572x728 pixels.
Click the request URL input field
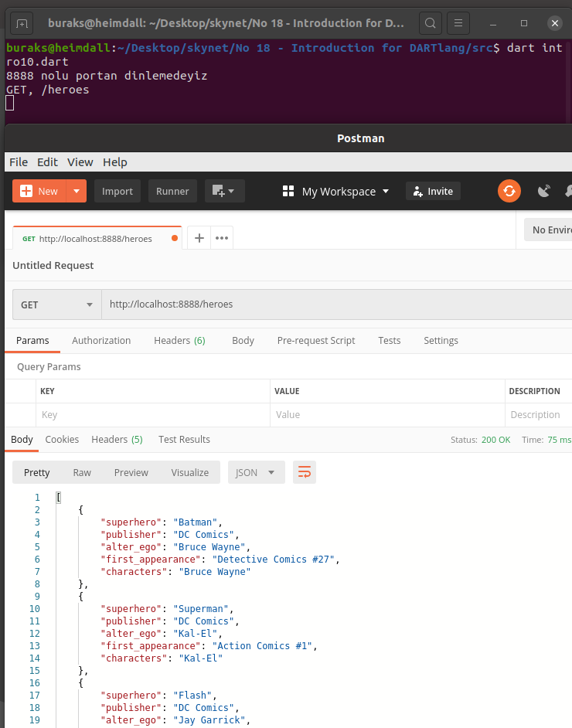pyautogui.click(x=336, y=304)
